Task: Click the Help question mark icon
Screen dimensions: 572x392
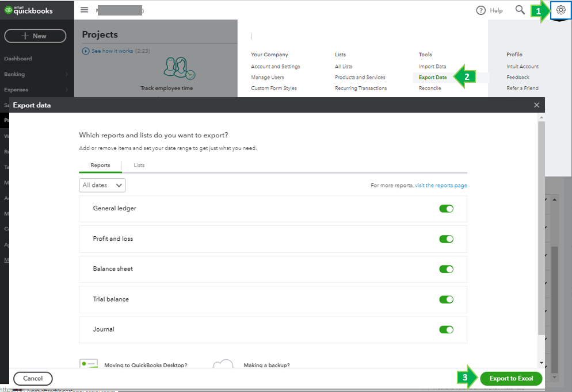Action: (481, 10)
